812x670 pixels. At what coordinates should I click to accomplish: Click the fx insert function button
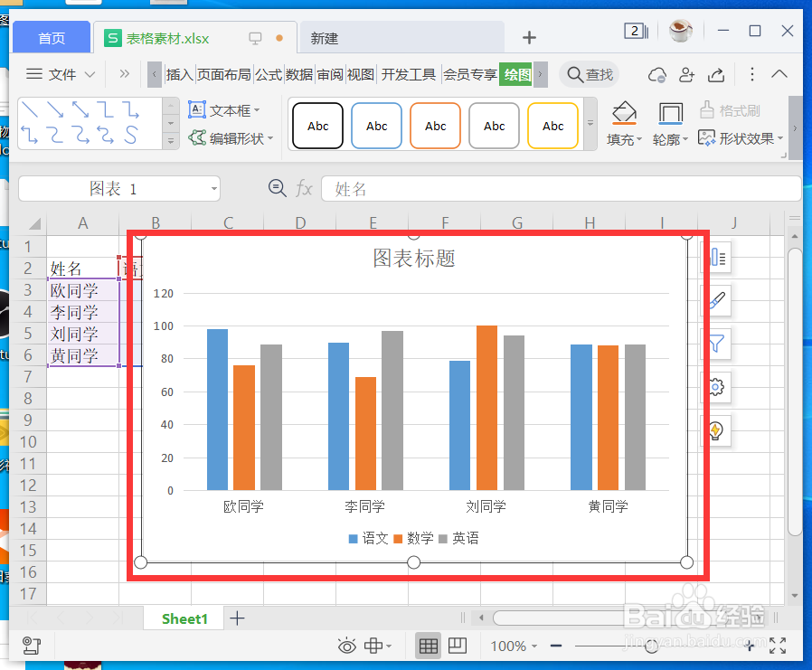[304, 188]
